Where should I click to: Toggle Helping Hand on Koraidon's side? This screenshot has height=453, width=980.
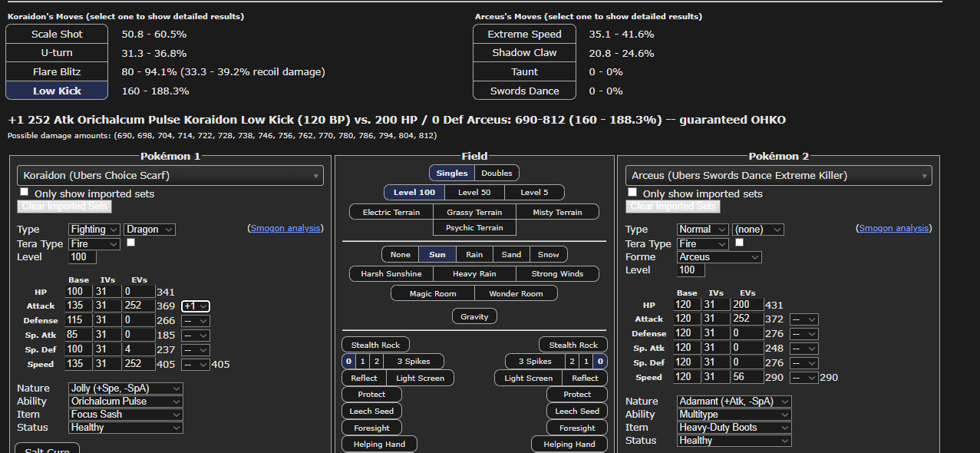pyautogui.click(x=379, y=444)
